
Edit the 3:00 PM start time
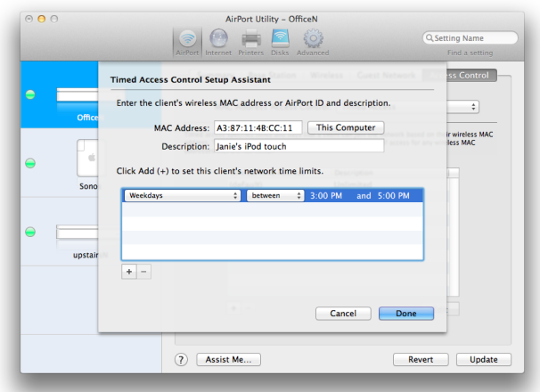click(326, 196)
